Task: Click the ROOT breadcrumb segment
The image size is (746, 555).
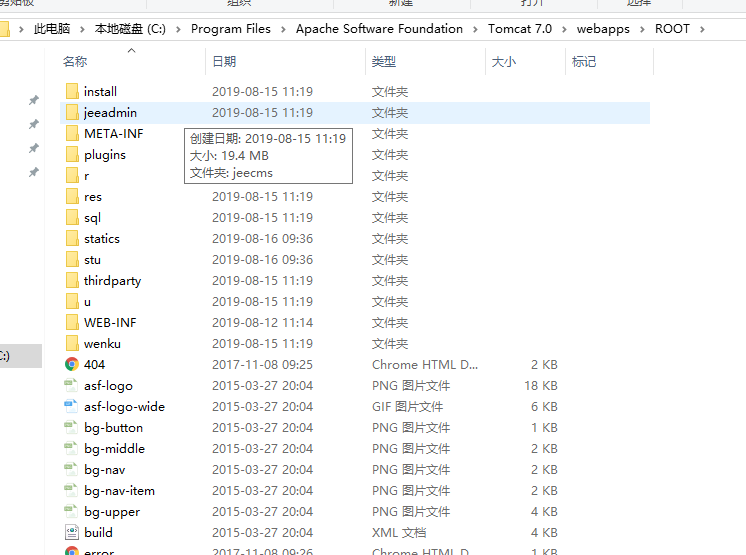Action: [x=672, y=29]
